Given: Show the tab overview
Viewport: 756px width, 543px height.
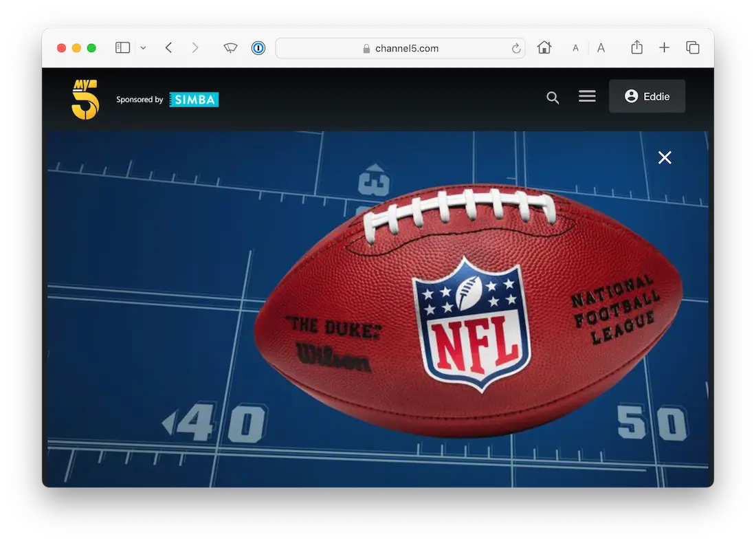Looking at the screenshot, I should (x=693, y=47).
